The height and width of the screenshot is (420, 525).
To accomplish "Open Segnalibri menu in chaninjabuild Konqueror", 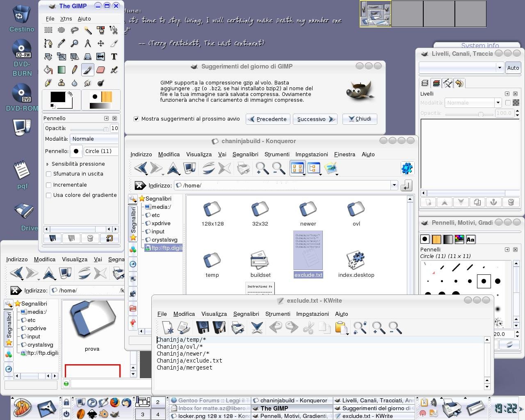I will pyautogui.click(x=245, y=155).
